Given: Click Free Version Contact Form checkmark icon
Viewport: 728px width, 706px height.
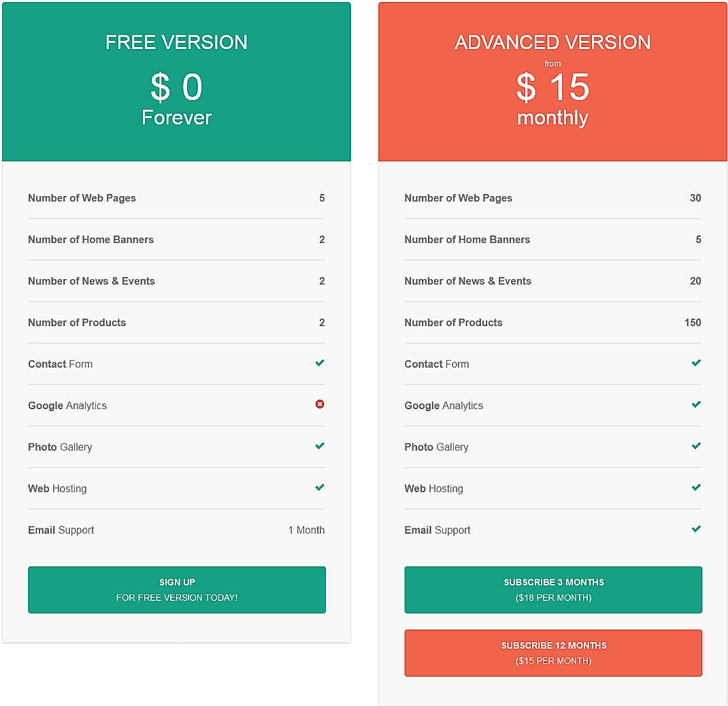Looking at the screenshot, I should 320,363.
